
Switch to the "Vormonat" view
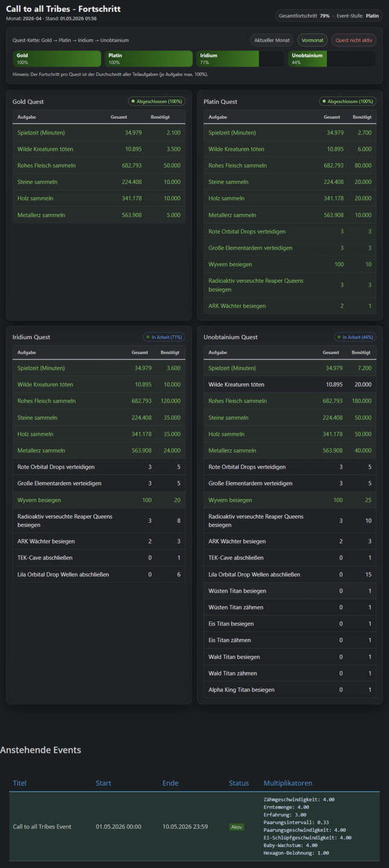pyautogui.click(x=312, y=40)
